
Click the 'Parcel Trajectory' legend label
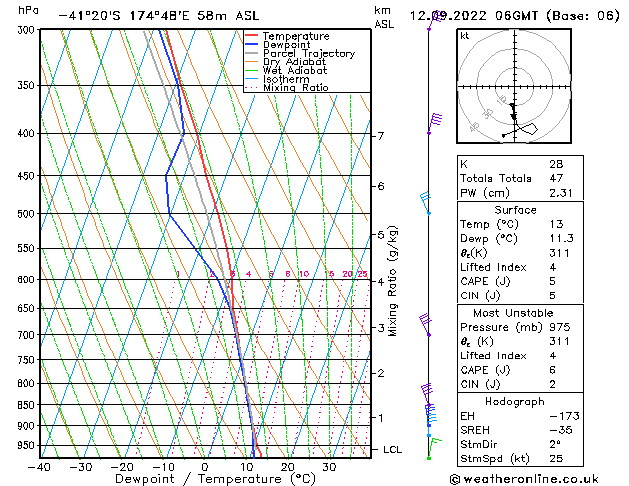(309, 53)
